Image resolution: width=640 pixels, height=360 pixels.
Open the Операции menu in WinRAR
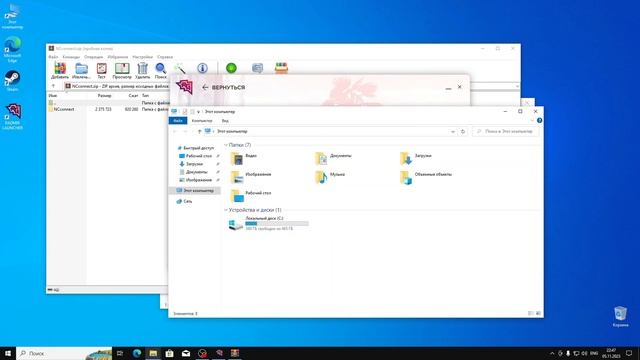(93, 57)
